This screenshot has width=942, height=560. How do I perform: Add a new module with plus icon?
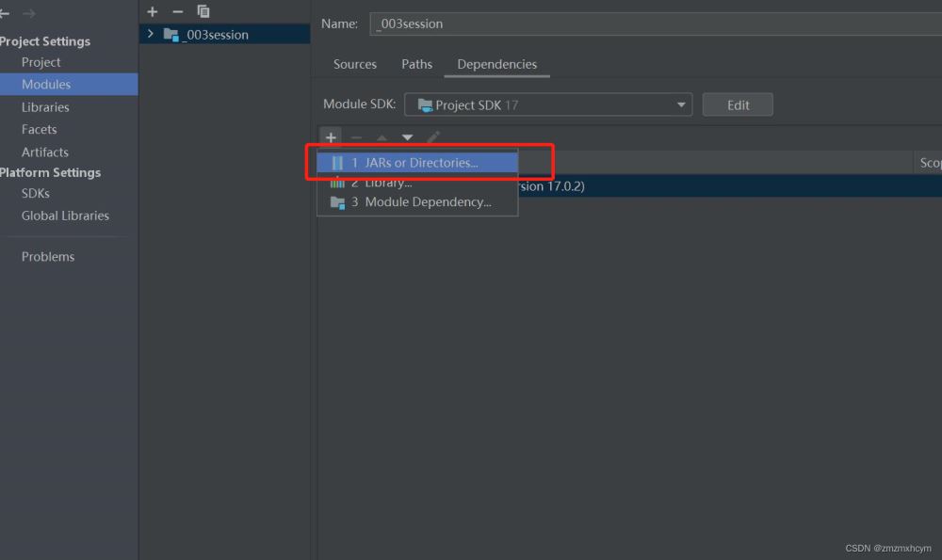152,11
